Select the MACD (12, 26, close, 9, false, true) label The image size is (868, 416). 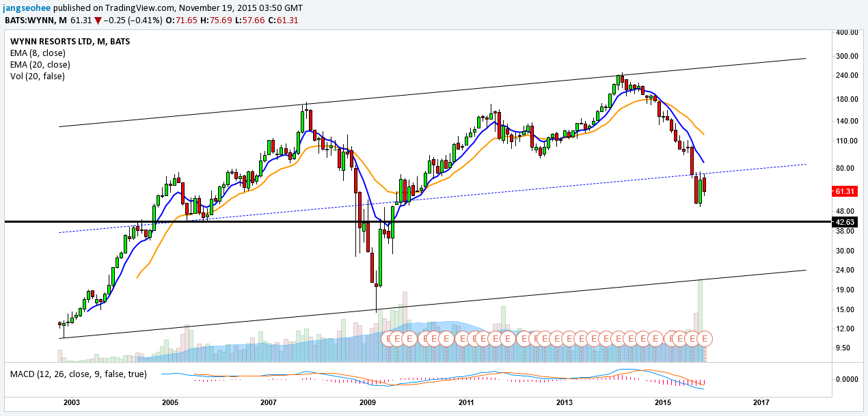(78, 374)
